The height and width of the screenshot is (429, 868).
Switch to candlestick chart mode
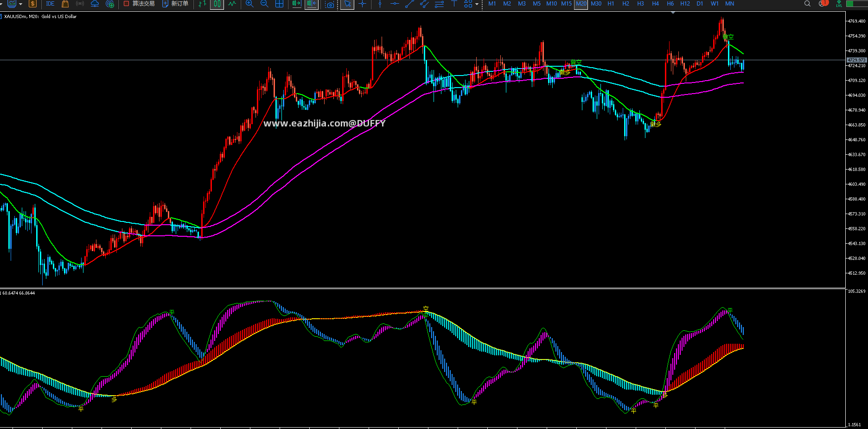tap(217, 4)
